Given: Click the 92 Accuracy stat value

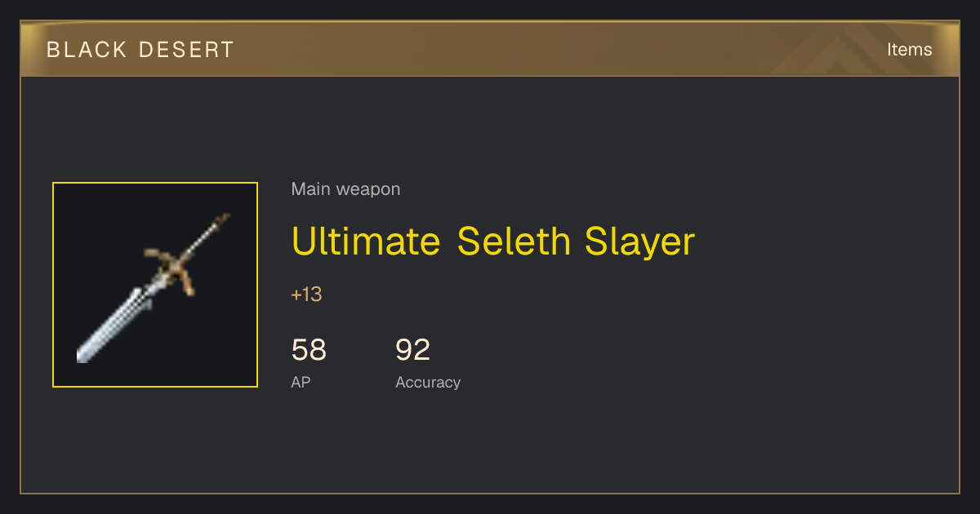Looking at the screenshot, I should [413, 350].
